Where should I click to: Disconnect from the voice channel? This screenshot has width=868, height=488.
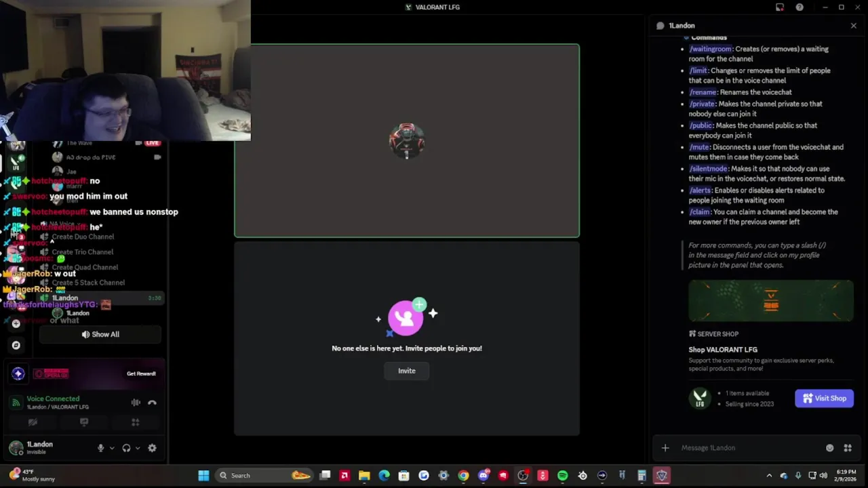point(152,403)
